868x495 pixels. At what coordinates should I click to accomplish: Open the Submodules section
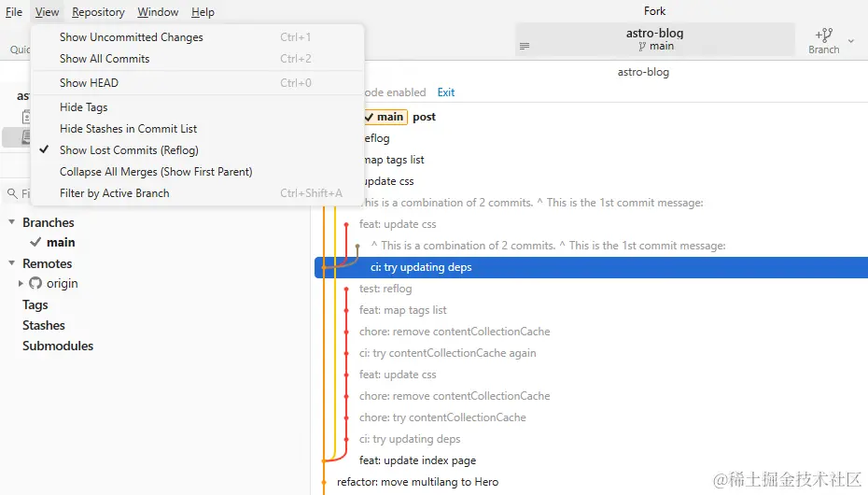58,346
